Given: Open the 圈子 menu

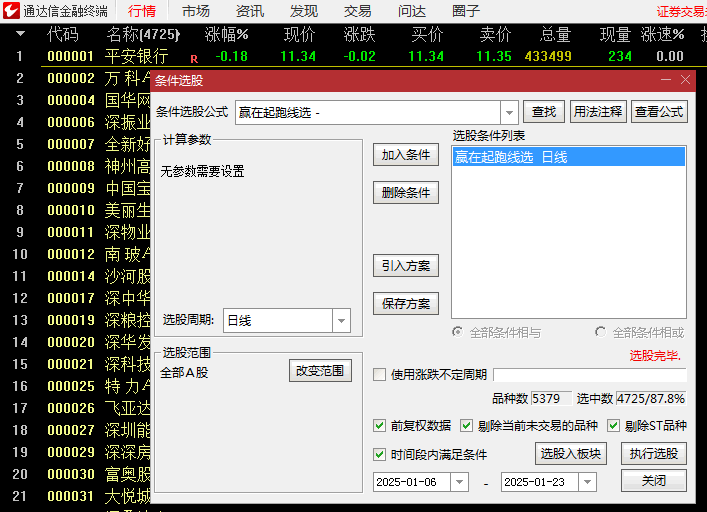Looking at the screenshot, I should [466, 11].
